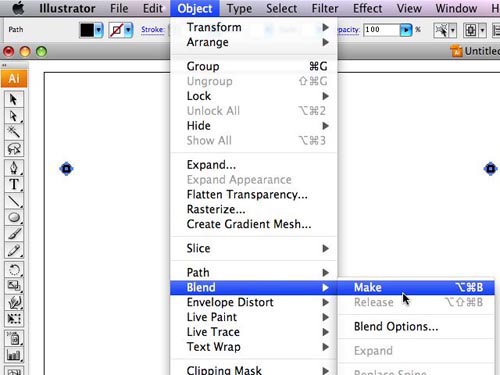Select the Type tool

(14, 184)
